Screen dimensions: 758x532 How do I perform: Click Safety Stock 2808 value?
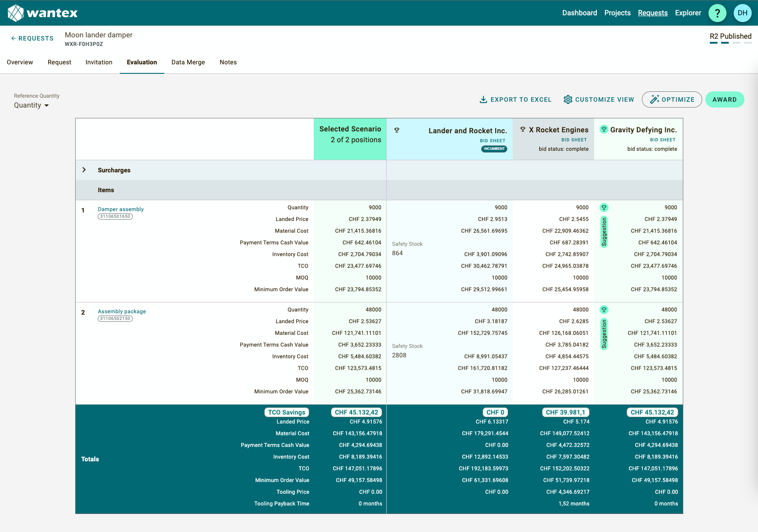tap(399, 356)
